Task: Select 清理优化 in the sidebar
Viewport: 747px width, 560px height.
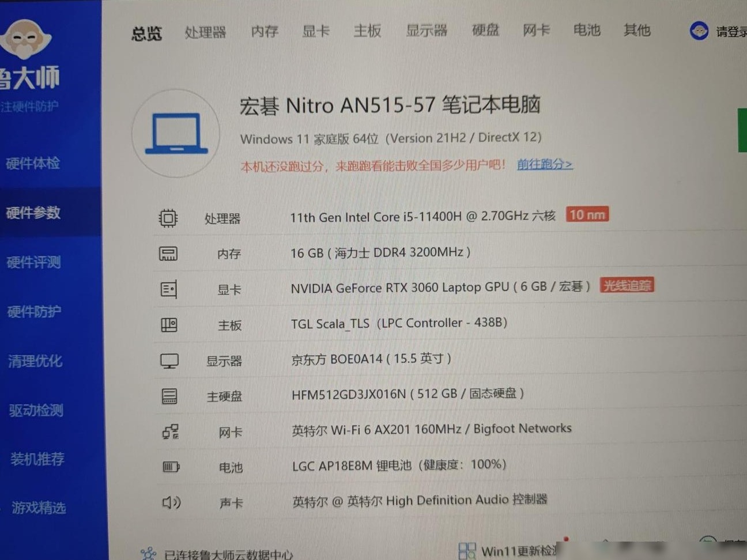Action: pyautogui.click(x=35, y=361)
